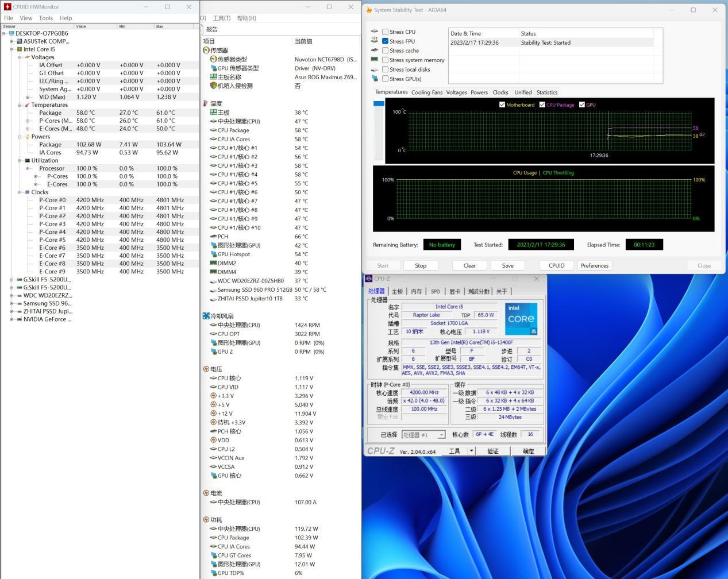Expand the WDC WD20EZRZ node in HWMonitor
728x579 pixels.
coord(11,295)
